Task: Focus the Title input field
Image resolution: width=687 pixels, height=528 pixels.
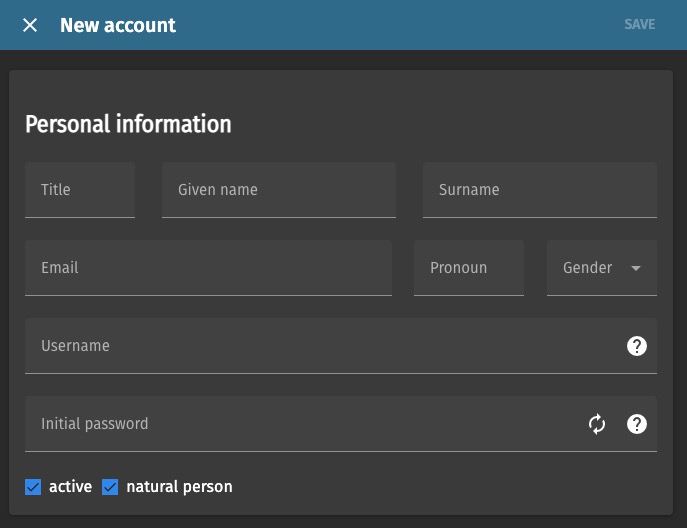Action: click(x=80, y=190)
